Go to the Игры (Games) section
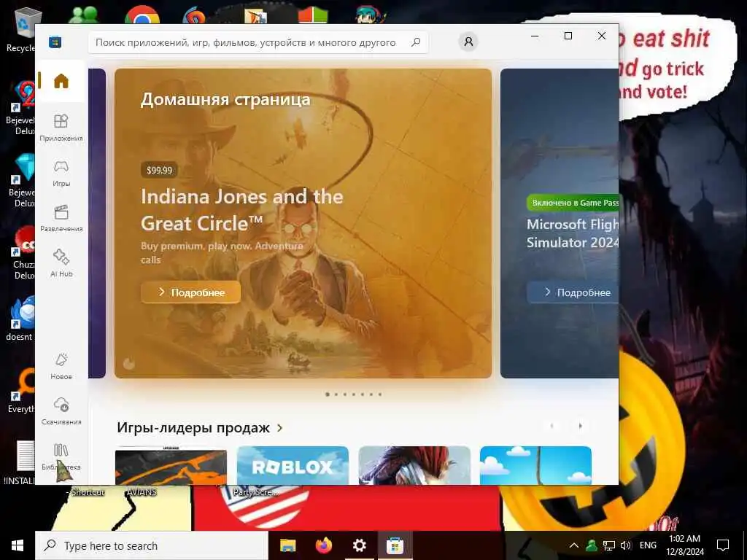747x560 pixels. [x=61, y=174]
